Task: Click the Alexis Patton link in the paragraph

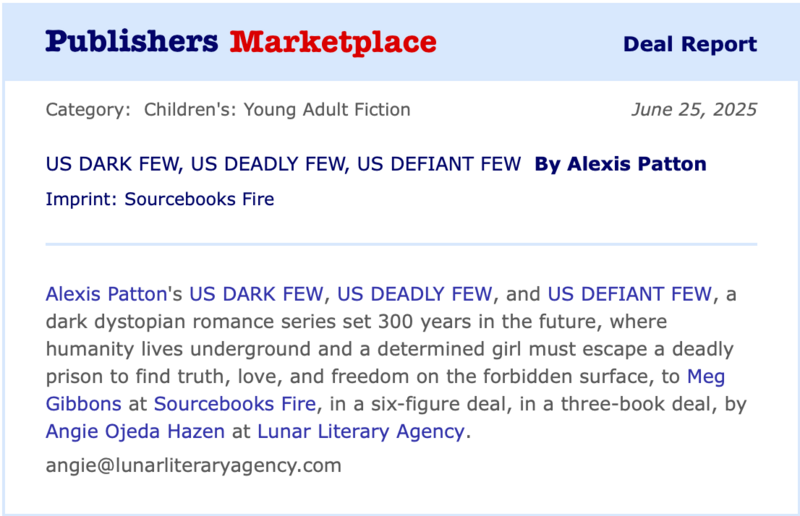Action: 105,294
